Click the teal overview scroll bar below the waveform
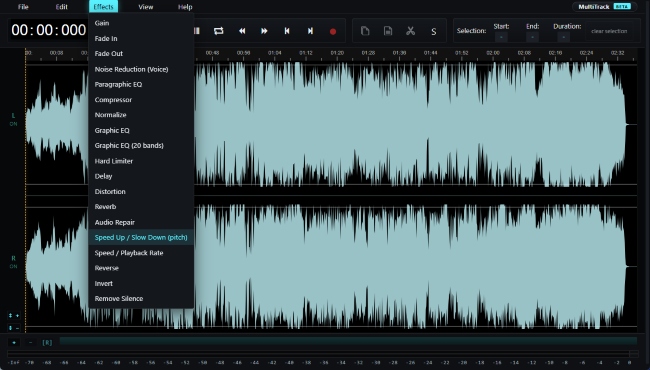Viewport: 650px width, 370px height. (348, 341)
